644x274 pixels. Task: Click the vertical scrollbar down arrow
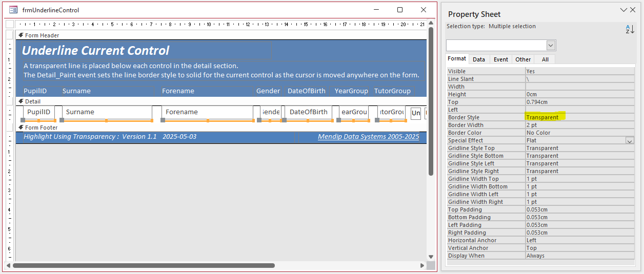click(x=431, y=257)
